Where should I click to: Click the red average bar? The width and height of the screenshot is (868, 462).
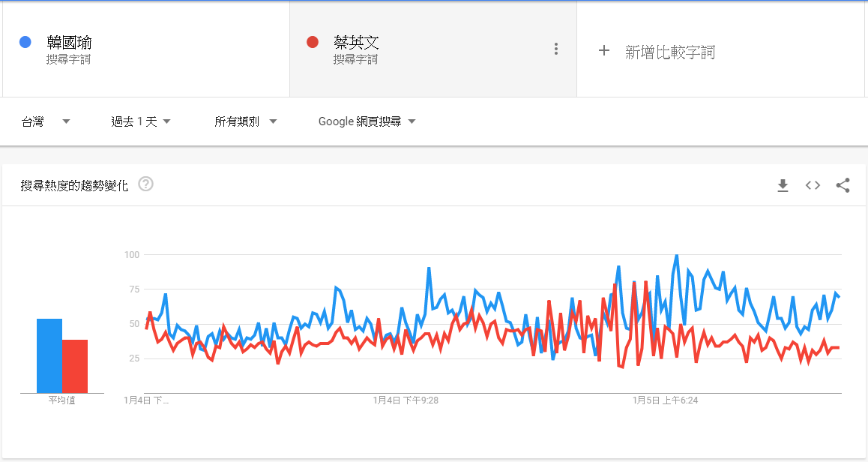(75, 367)
